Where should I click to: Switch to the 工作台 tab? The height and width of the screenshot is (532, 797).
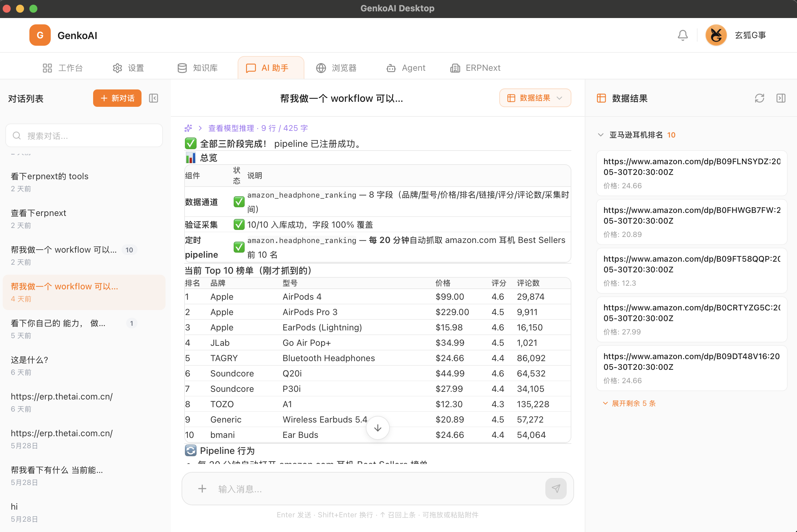tap(63, 68)
